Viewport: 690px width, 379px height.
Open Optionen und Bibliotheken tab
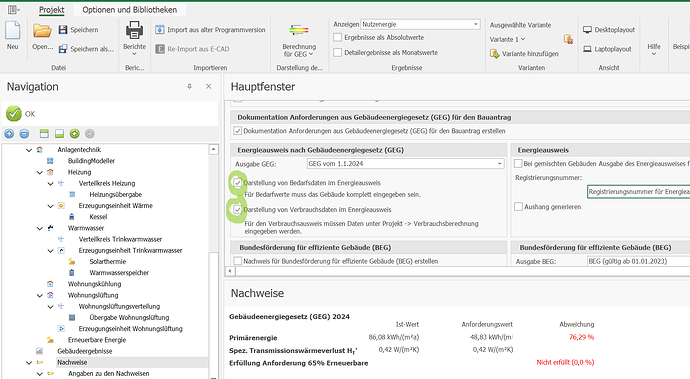[x=130, y=10]
